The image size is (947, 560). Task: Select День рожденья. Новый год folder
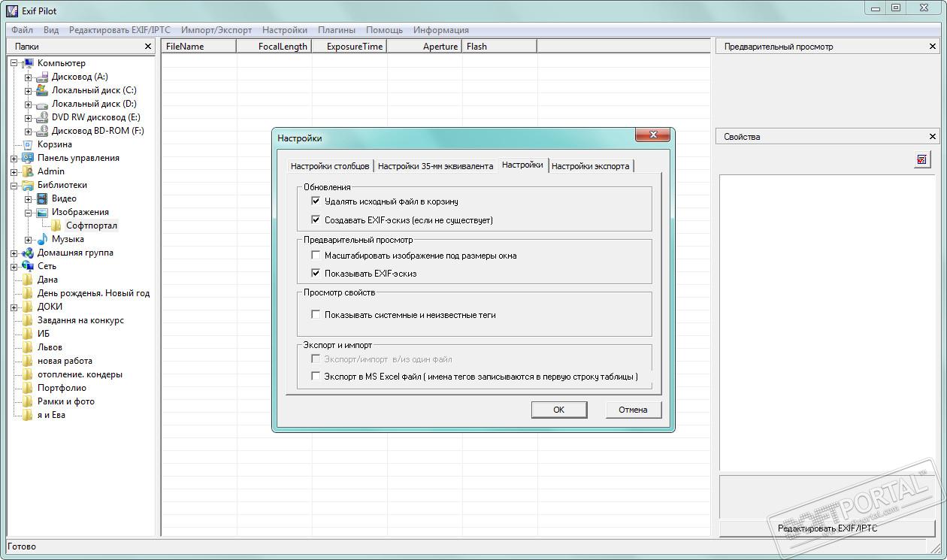(93, 293)
